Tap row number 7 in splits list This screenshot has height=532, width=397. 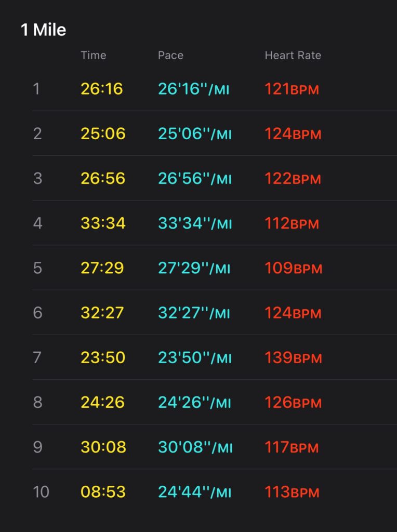tap(37, 357)
